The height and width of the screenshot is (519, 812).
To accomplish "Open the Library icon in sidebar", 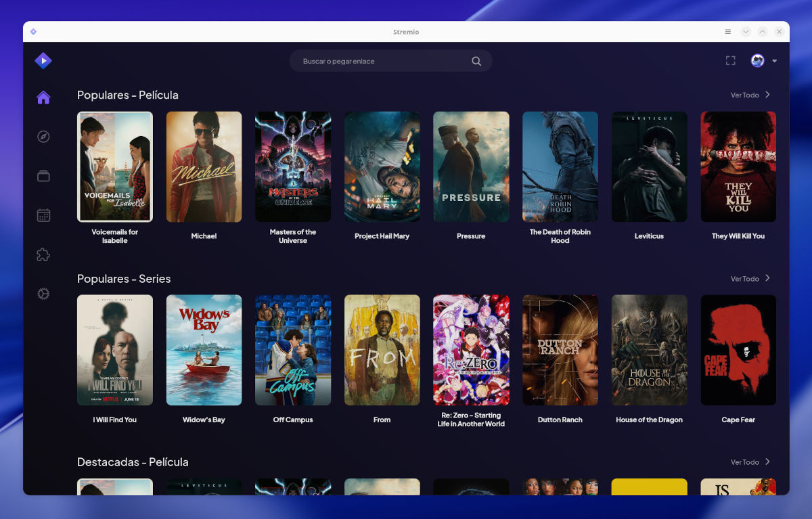I will click(x=43, y=176).
